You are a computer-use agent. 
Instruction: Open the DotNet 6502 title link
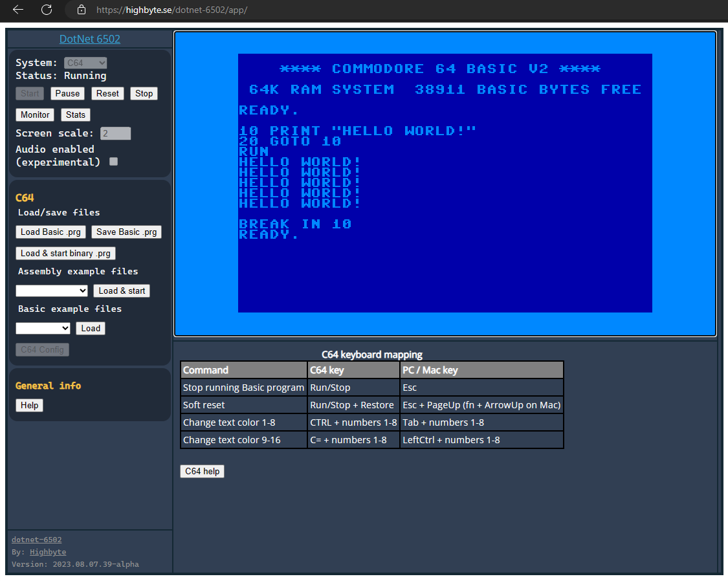89,39
